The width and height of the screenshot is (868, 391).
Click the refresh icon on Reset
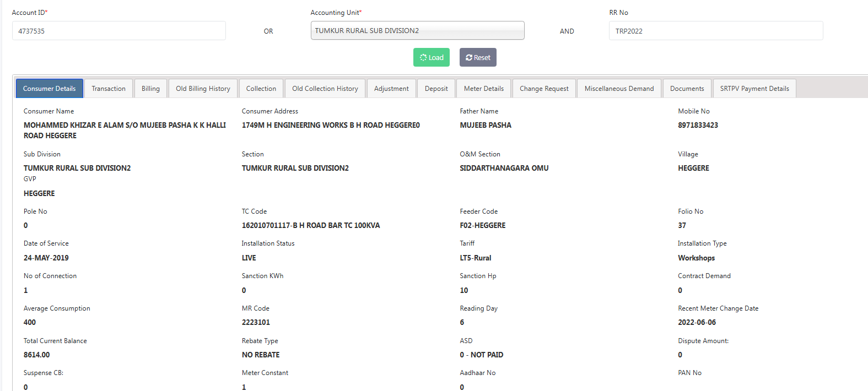click(x=469, y=57)
